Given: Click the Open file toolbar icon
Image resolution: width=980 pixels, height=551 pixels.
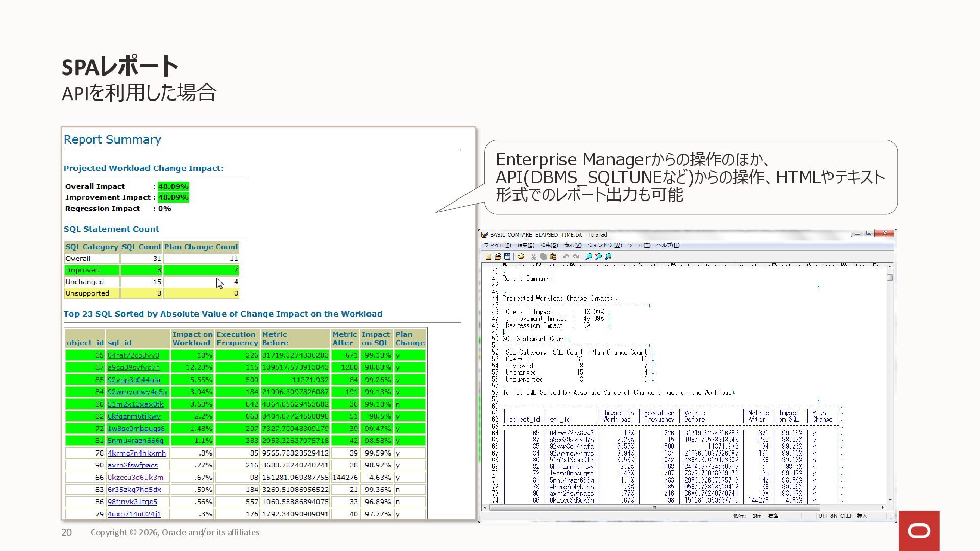Looking at the screenshot, I should [498, 257].
